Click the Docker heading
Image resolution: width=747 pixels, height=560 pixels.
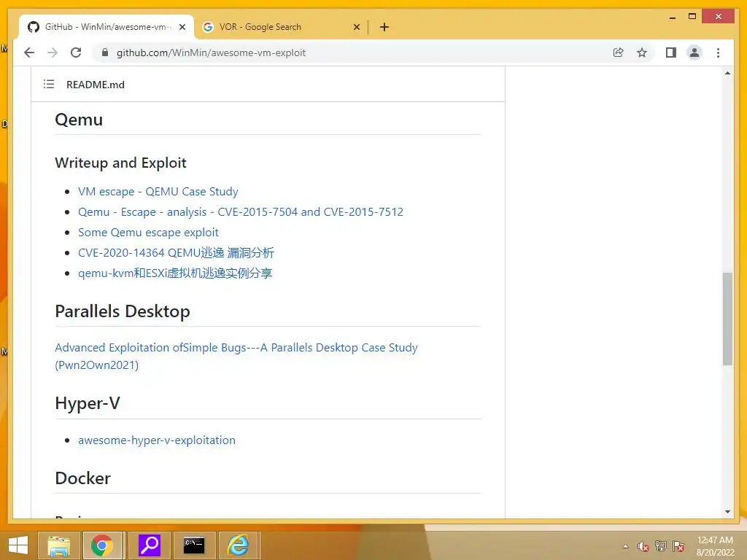coord(83,478)
